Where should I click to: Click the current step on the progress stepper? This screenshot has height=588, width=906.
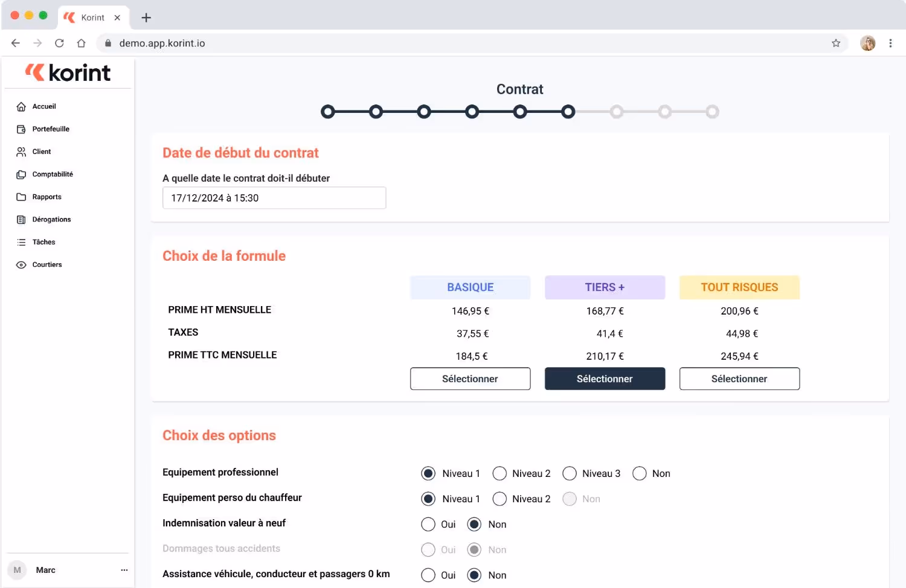click(568, 111)
